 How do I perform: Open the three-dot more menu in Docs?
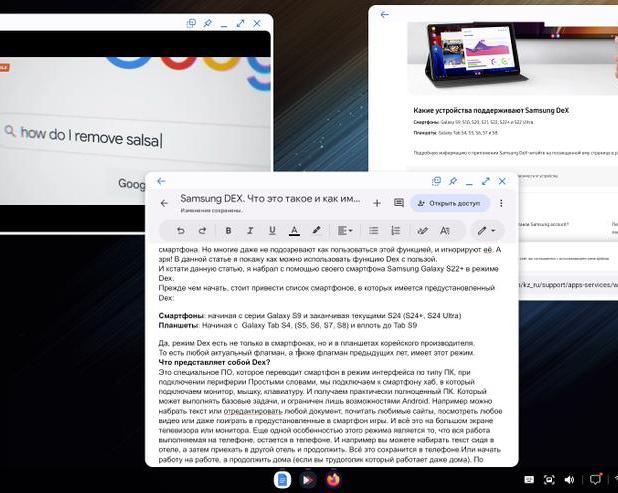click(501, 203)
